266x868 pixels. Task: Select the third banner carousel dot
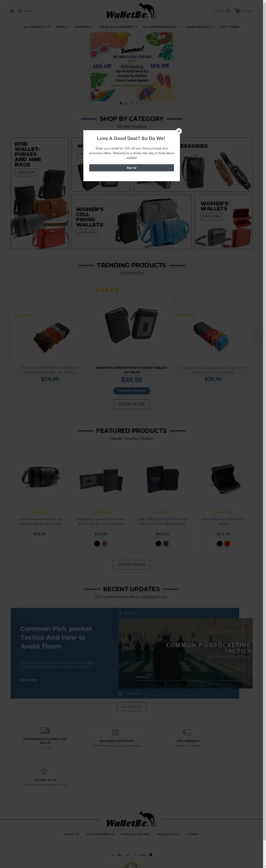click(x=131, y=103)
